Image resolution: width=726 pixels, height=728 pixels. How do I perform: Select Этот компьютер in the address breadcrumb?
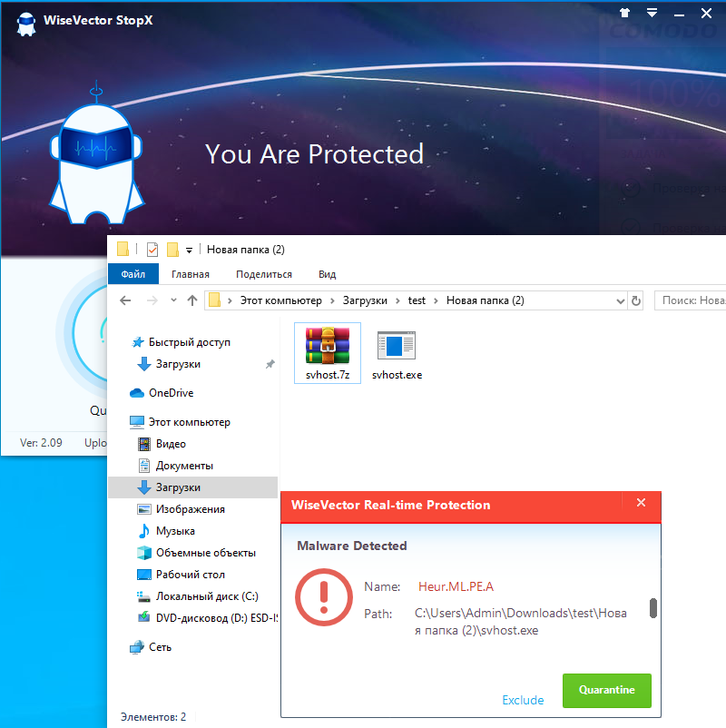click(280, 300)
